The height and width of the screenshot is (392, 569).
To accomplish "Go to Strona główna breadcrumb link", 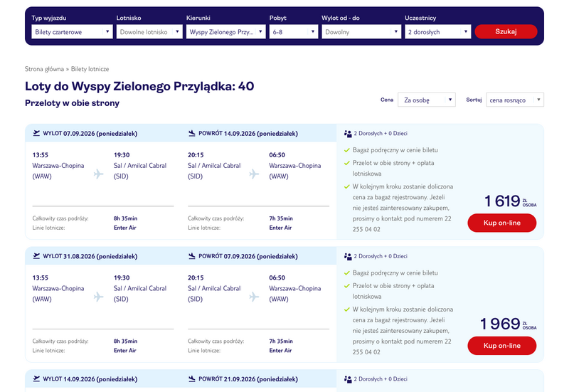I will 44,69.
